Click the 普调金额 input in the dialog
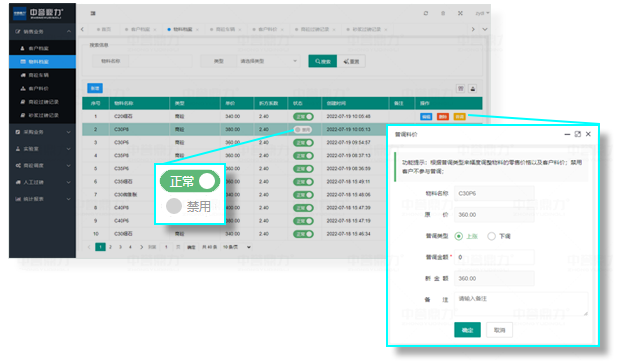The height and width of the screenshot is (364, 637). (x=494, y=257)
